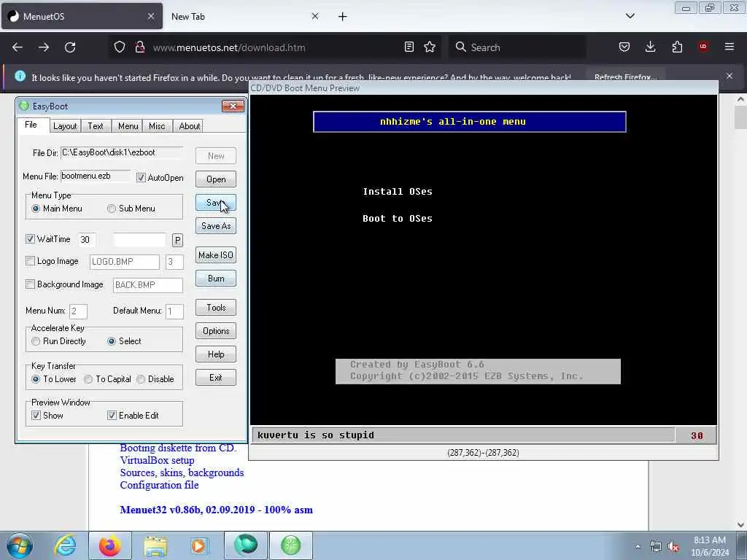Switch to the EasyBoot taskbar icon
The image size is (747, 560).
click(290, 545)
